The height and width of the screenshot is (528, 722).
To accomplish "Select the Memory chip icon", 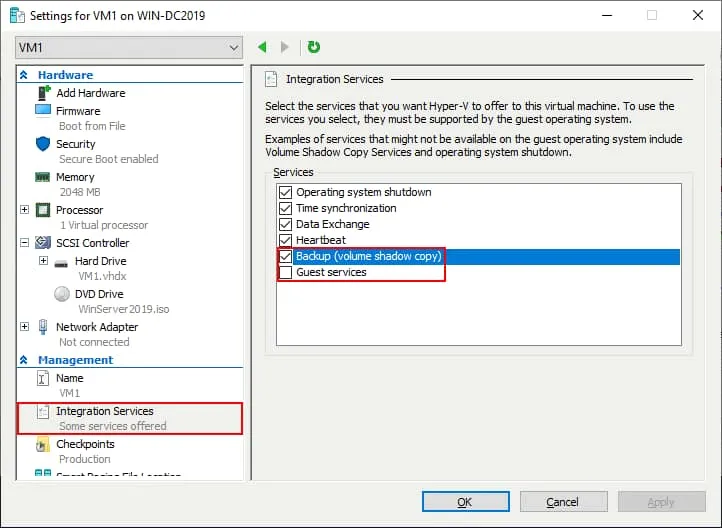I will [x=43, y=177].
